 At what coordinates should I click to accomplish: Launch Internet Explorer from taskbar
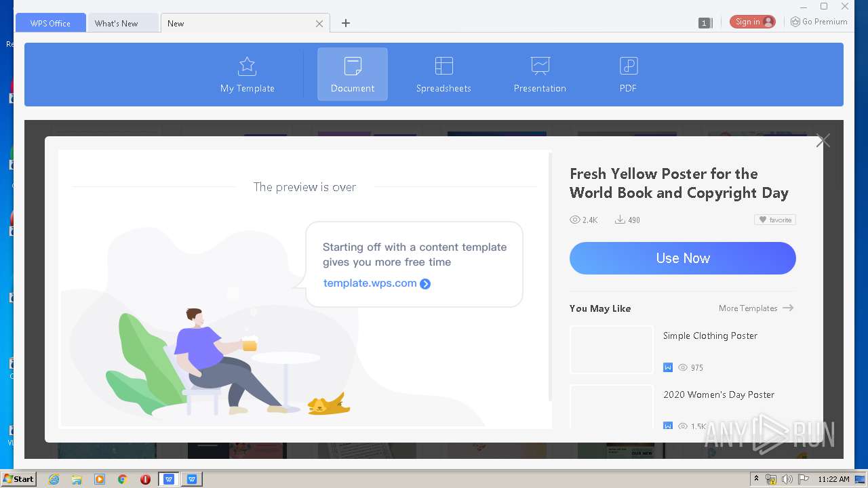click(x=54, y=479)
